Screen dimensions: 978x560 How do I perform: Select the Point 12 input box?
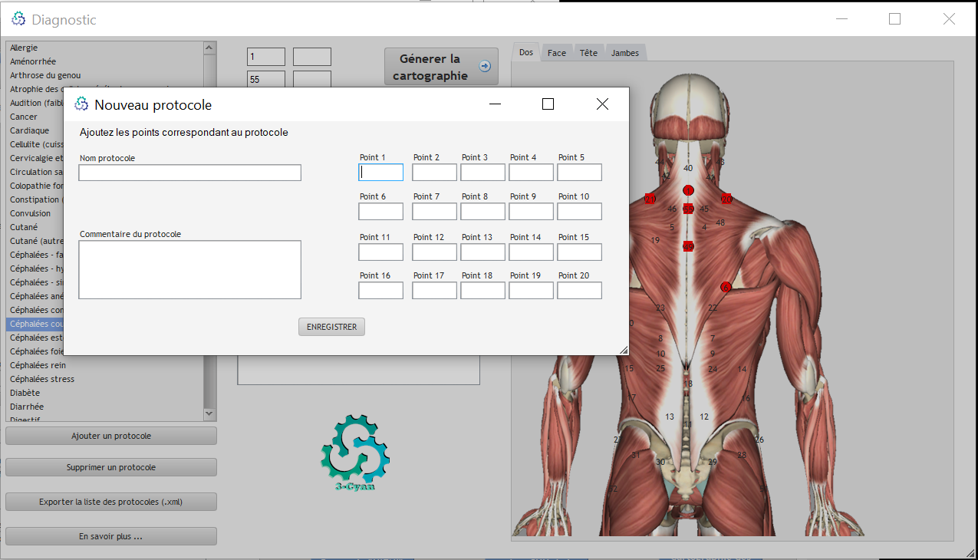[434, 252]
